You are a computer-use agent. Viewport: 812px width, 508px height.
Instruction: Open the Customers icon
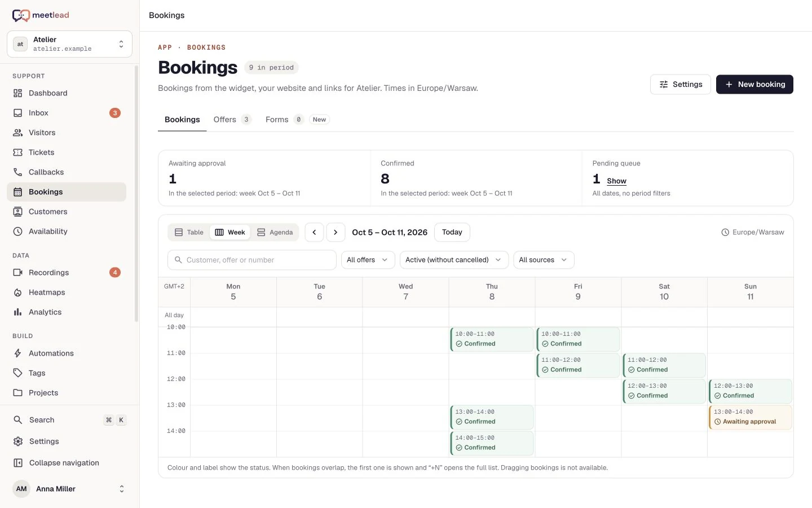[x=18, y=212]
